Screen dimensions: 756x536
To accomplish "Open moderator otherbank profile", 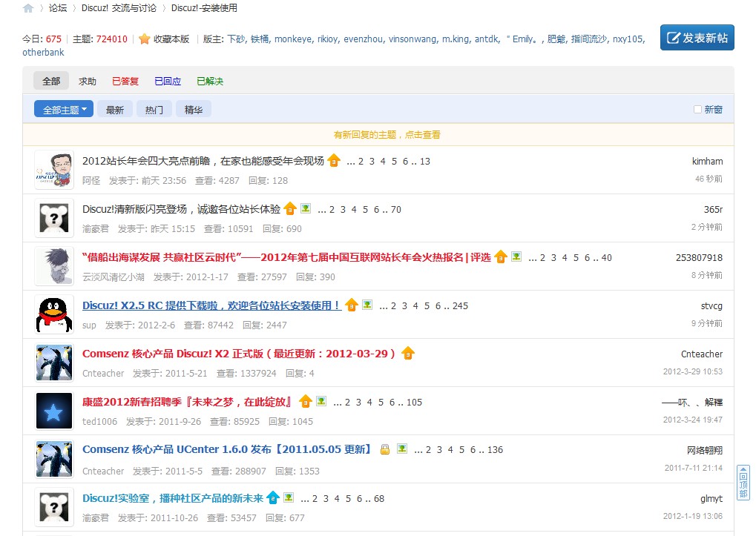I will [x=43, y=52].
